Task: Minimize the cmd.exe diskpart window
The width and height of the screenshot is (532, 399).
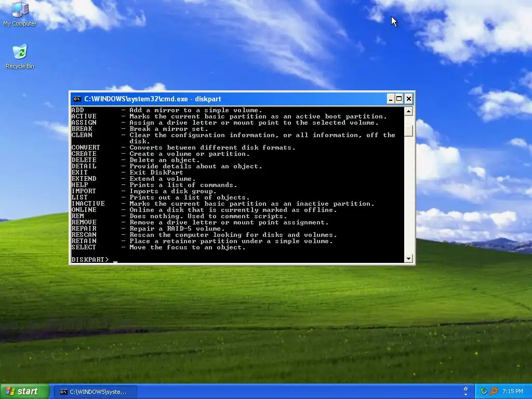Action: point(391,99)
